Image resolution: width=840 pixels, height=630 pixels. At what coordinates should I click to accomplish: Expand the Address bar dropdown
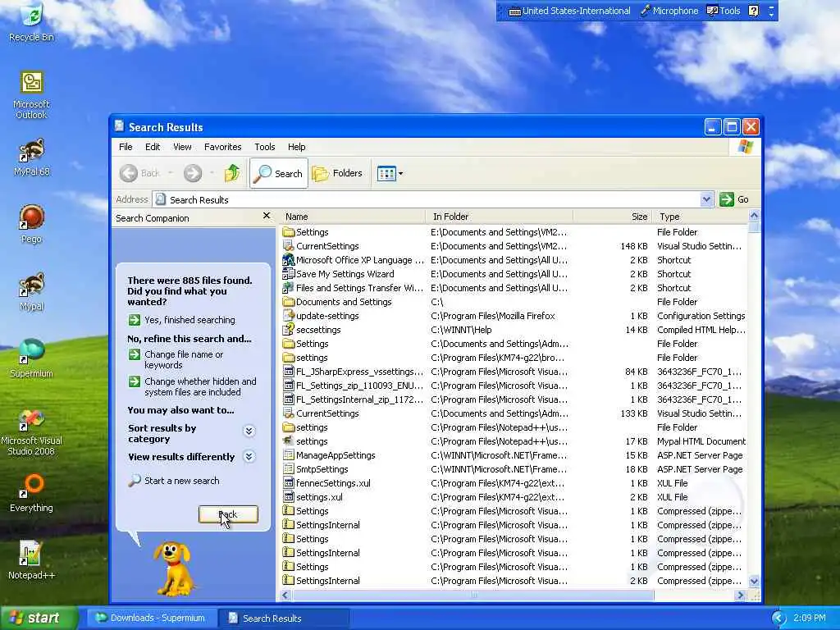click(706, 199)
